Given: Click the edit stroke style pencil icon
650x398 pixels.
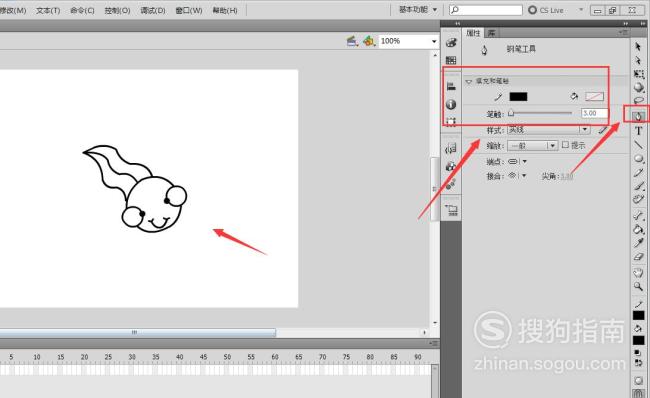Looking at the screenshot, I should (x=602, y=130).
